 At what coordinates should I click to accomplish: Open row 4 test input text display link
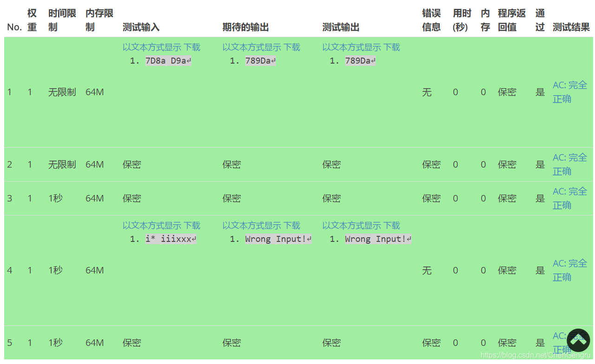click(152, 226)
